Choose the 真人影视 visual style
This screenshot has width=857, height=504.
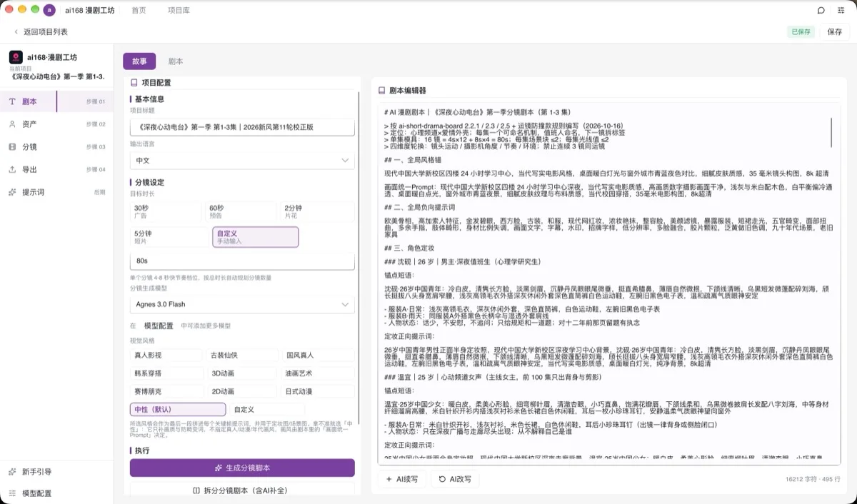166,355
